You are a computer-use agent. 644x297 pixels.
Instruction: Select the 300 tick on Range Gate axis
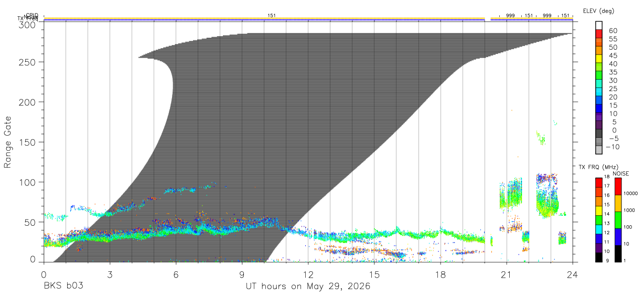point(27,25)
